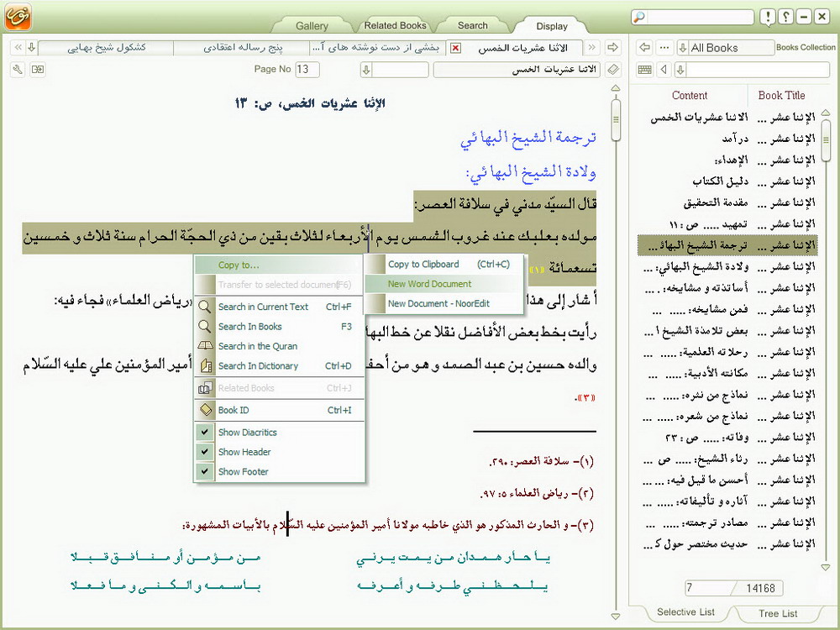Choose New Document - NoorEdit

444,304
